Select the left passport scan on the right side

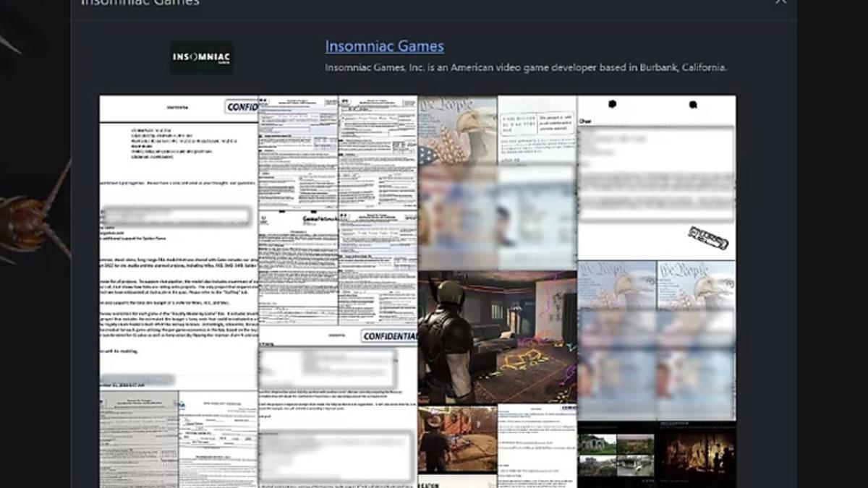pos(616,340)
